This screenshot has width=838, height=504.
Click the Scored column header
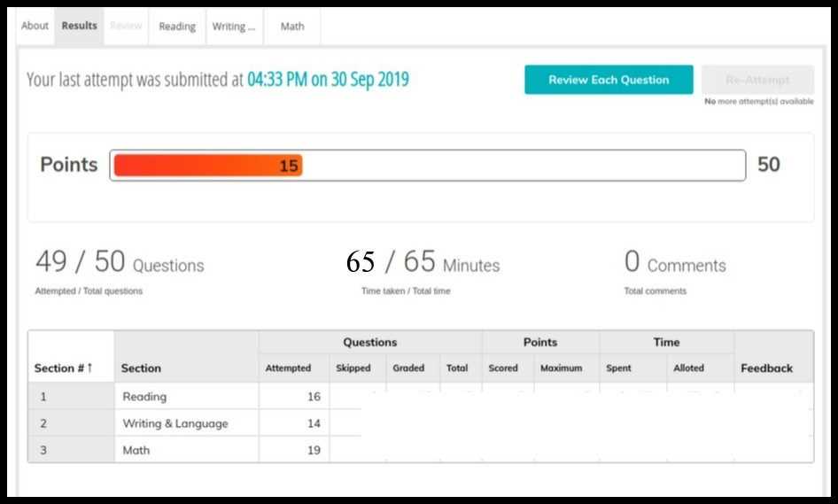tap(503, 368)
